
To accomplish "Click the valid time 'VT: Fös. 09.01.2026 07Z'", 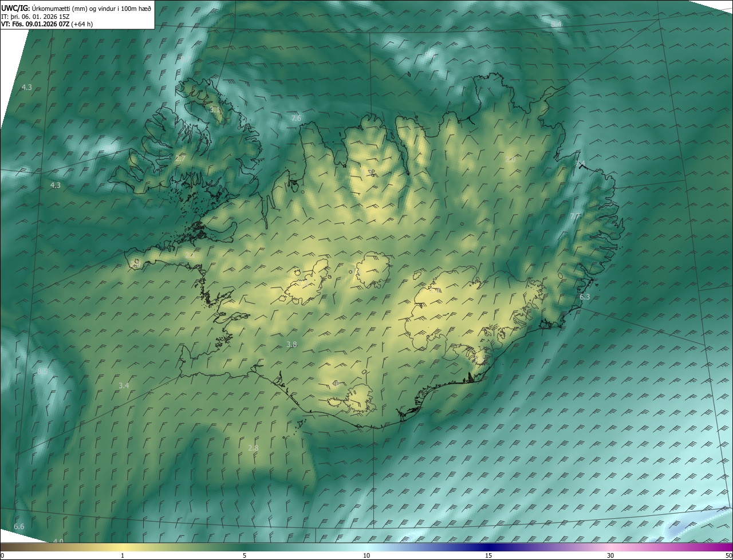I will 36,24.
